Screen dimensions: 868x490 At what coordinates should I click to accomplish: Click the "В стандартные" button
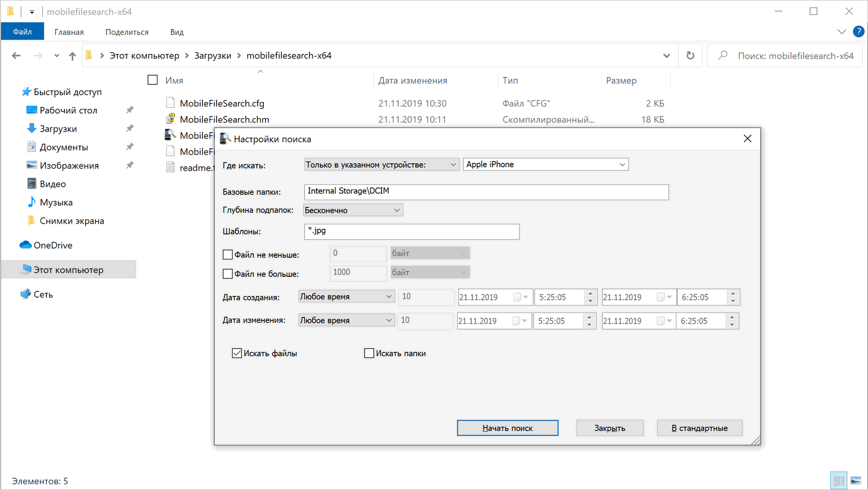pos(699,427)
